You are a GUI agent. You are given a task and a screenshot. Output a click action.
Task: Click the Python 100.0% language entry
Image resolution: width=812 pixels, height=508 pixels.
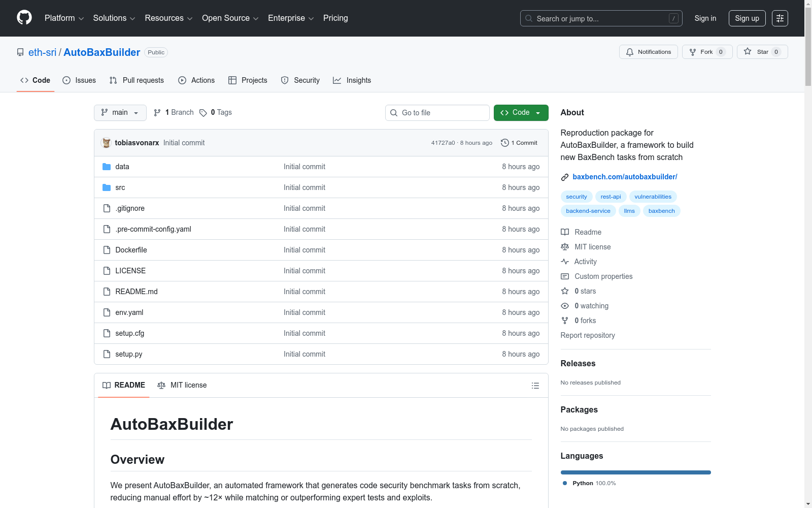point(589,483)
